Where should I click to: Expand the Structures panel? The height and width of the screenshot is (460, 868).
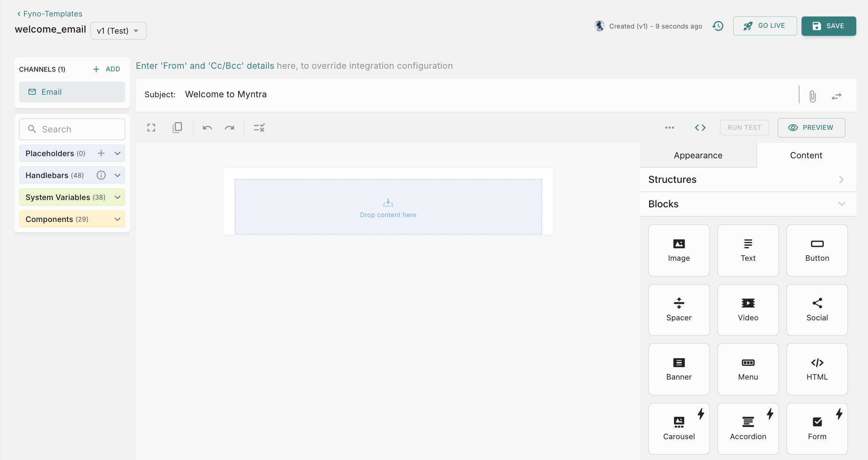tap(747, 180)
